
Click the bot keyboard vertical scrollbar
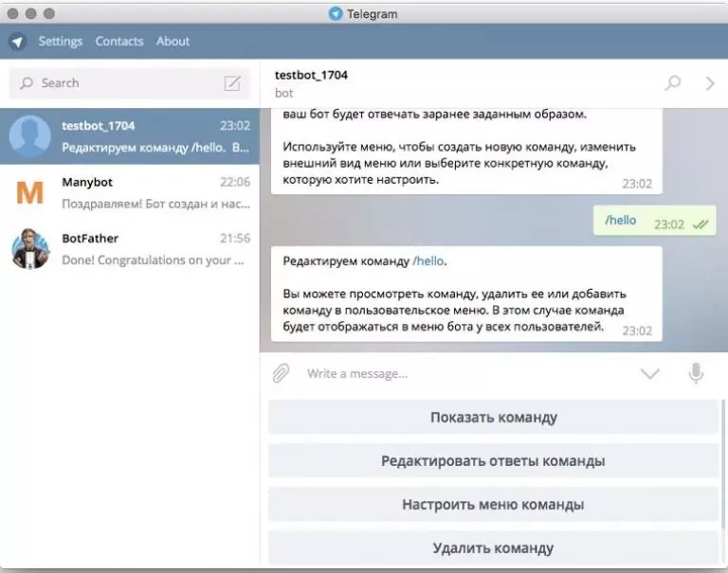point(723,464)
